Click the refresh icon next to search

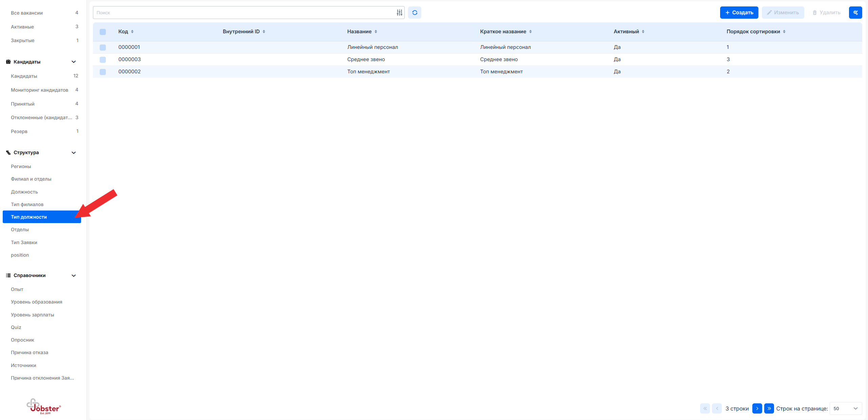pos(414,13)
